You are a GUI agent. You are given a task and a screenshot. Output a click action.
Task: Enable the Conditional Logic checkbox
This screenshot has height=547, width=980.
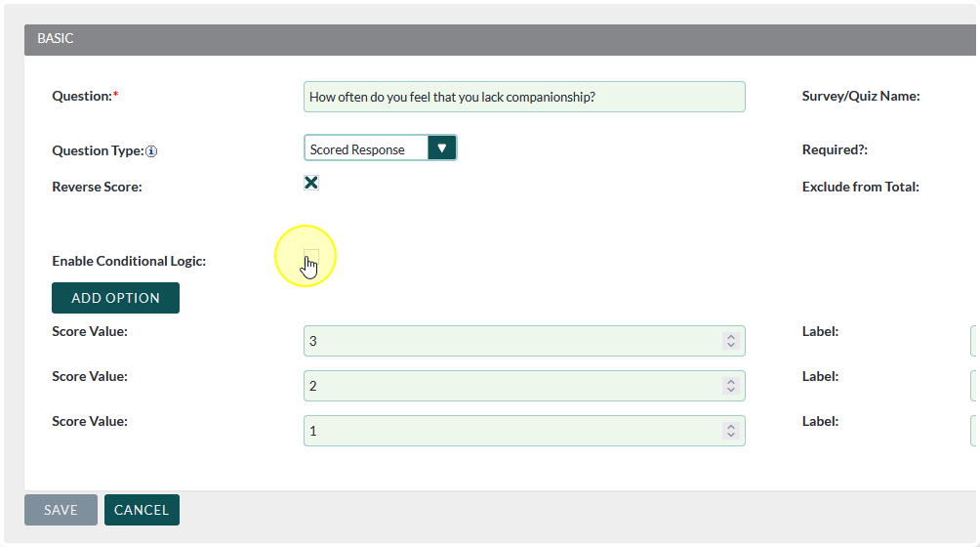click(311, 257)
